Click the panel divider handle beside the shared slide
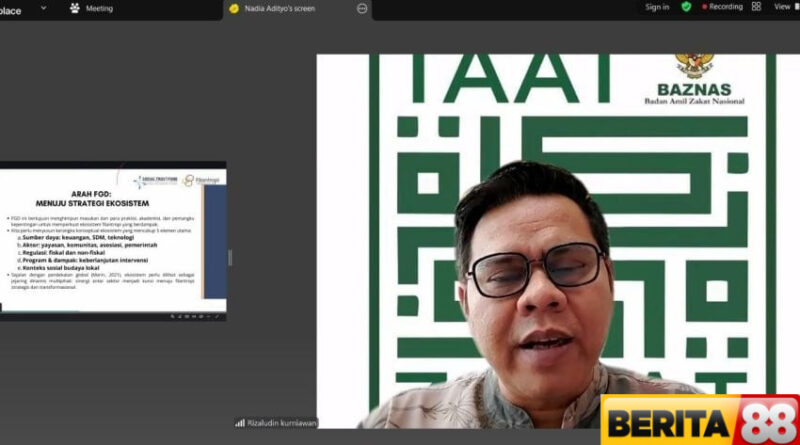The width and height of the screenshot is (800, 445). coord(230,258)
